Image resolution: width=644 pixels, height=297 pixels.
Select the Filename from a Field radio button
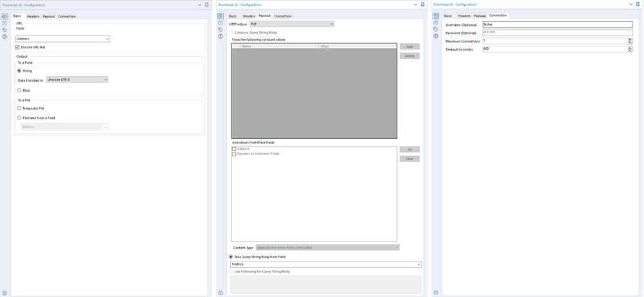(19, 118)
